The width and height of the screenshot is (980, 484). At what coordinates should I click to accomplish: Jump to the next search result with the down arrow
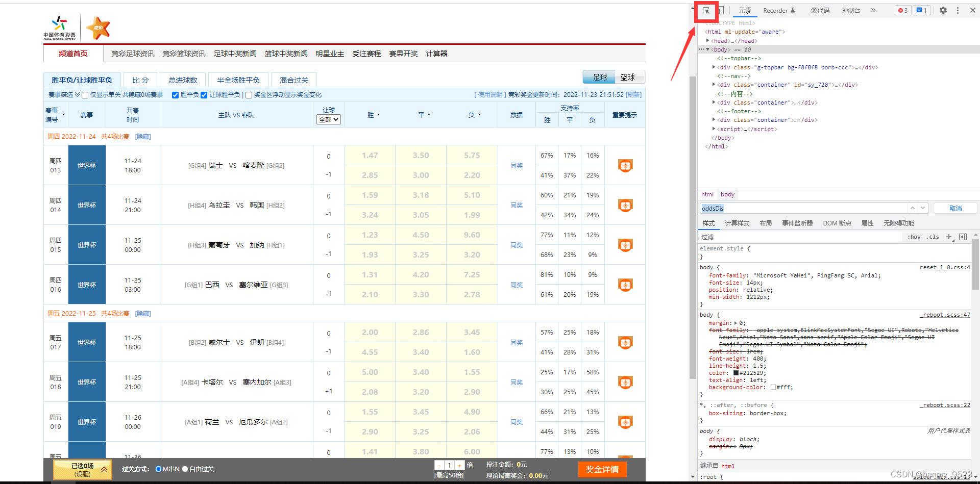[923, 208]
